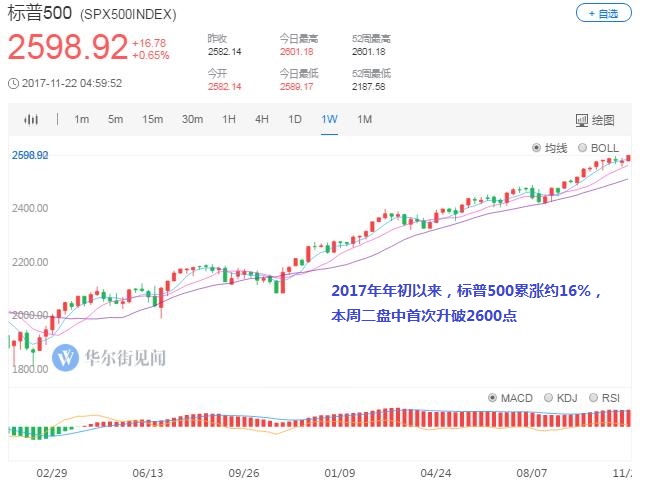The height and width of the screenshot is (483, 648).
Task: Click the 09/26 date axis label
Action: pos(244,473)
